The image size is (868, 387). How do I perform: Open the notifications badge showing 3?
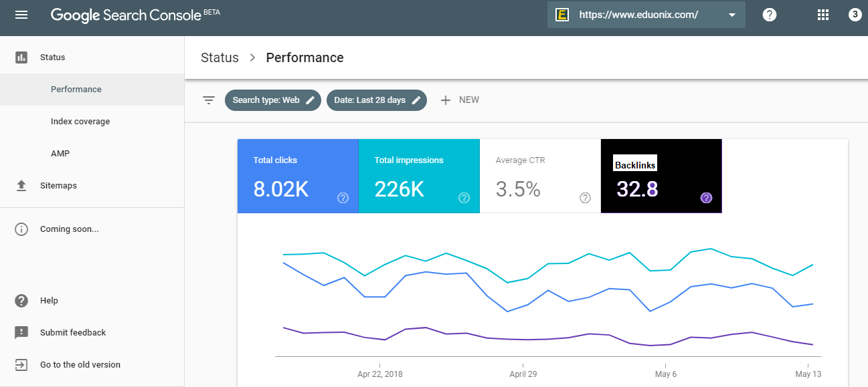[x=855, y=15]
